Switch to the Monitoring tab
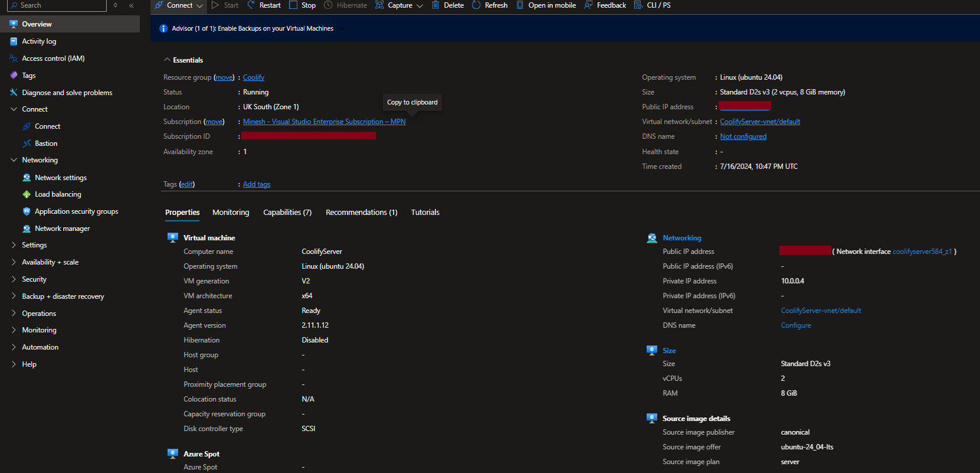980x473 pixels. tap(231, 213)
